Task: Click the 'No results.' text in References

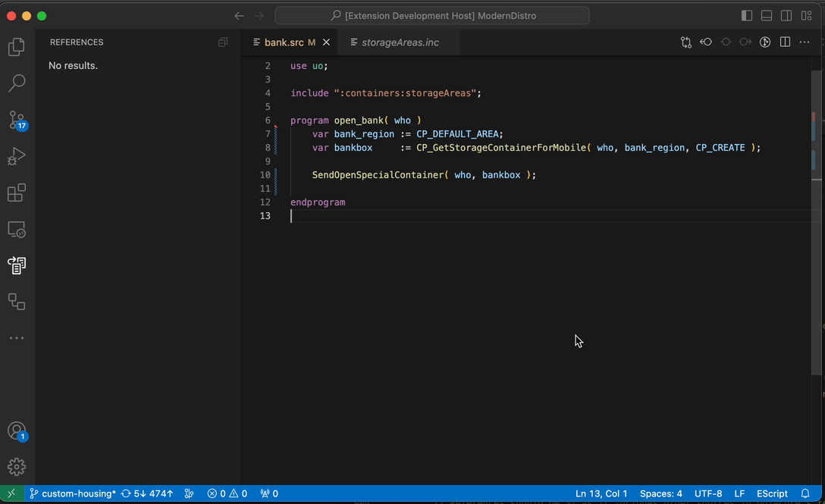Action: pyautogui.click(x=73, y=66)
